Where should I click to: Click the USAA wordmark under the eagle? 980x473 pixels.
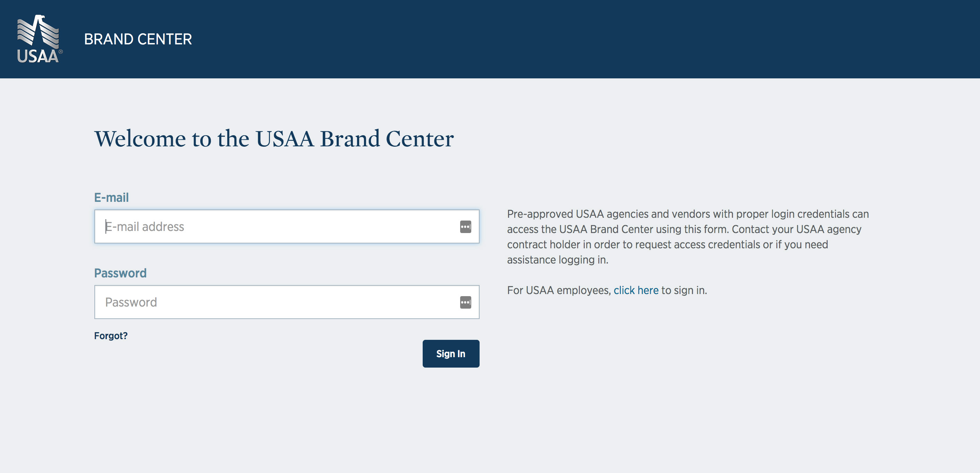(x=38, y=56)
